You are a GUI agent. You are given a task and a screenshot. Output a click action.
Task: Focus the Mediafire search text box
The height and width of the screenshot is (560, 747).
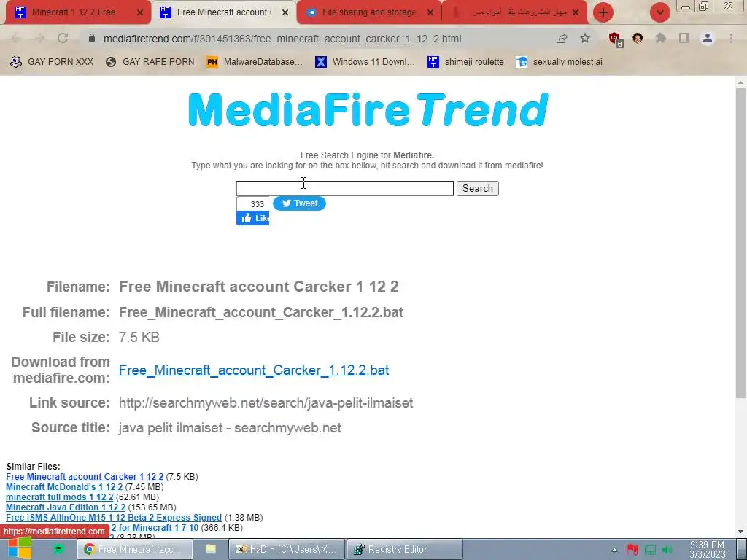344,189
